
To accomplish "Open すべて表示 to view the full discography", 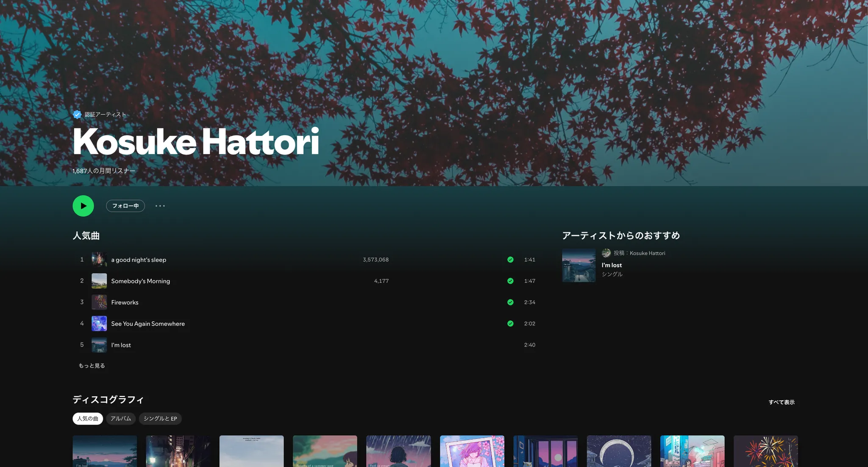I will click(x=782, y=402).
